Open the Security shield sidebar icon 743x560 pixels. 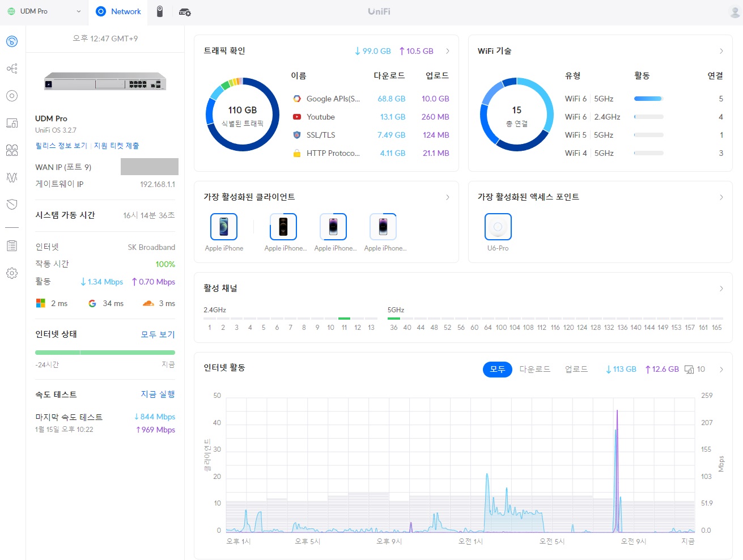coord(12,205)
